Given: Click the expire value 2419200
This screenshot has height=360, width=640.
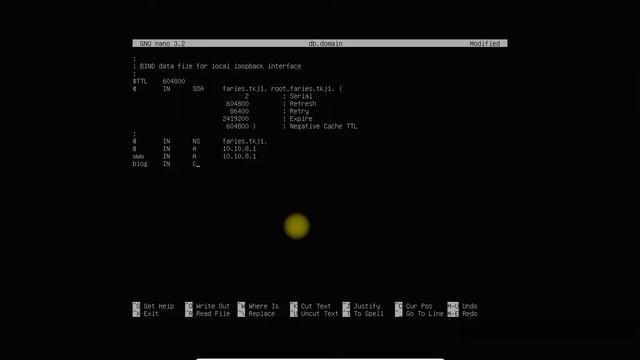Looking at the screenshot, I should pyautogui.click(x=236, y=119).
